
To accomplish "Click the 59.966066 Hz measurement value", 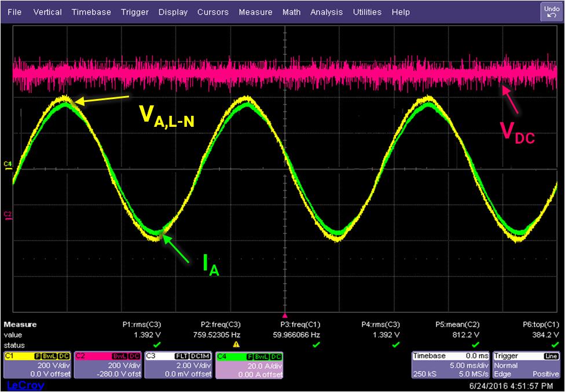I will [x=296, y=335].
